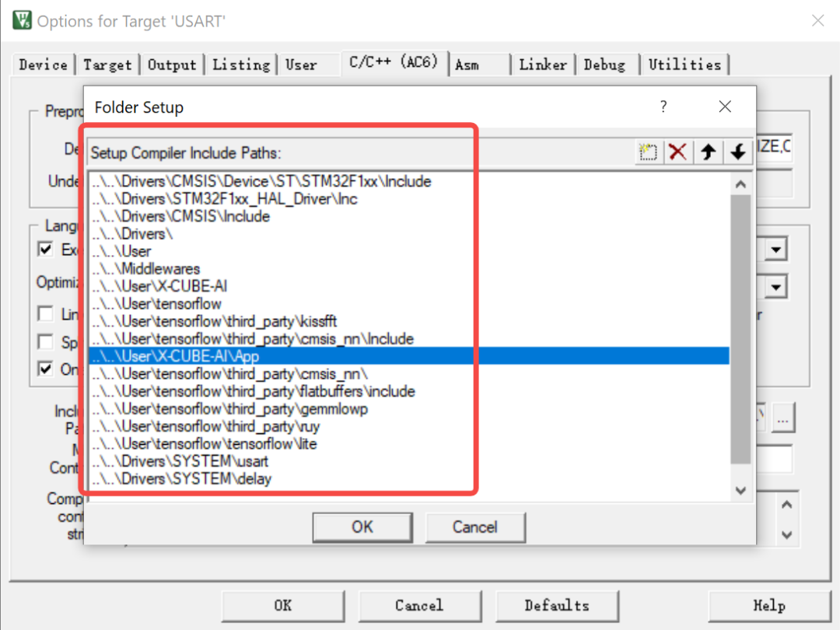Click compiler control string scroll up arrow

(786, 505)
